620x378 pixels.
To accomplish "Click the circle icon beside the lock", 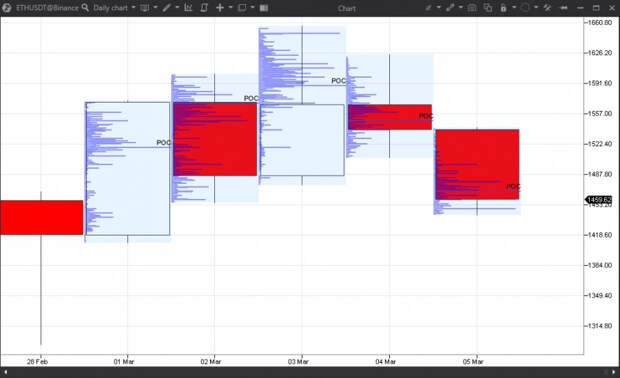I will [x=525, y=8].
